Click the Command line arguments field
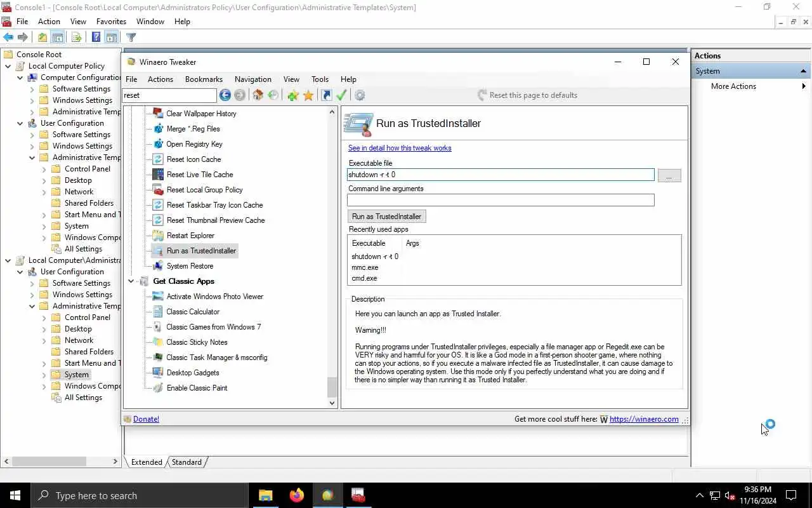The image size is (812, 508). click(x=501, y=200)
